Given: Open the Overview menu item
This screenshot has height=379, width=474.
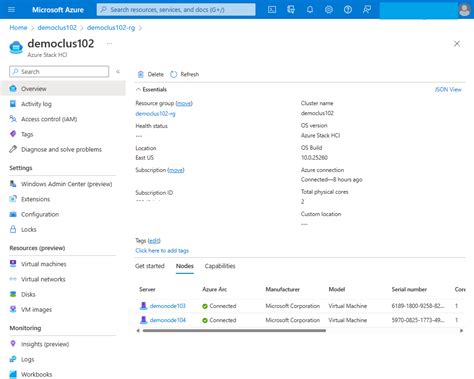Looking at the screenshot, I should point(63,89).
